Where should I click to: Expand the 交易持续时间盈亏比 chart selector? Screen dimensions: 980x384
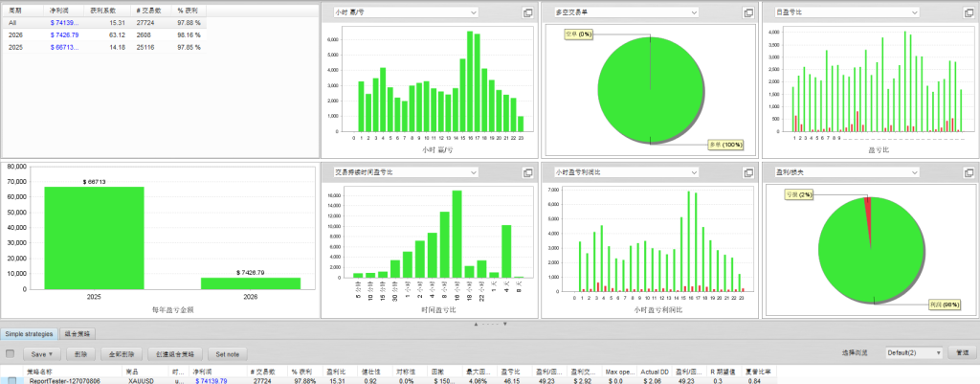tap(473, 172)
